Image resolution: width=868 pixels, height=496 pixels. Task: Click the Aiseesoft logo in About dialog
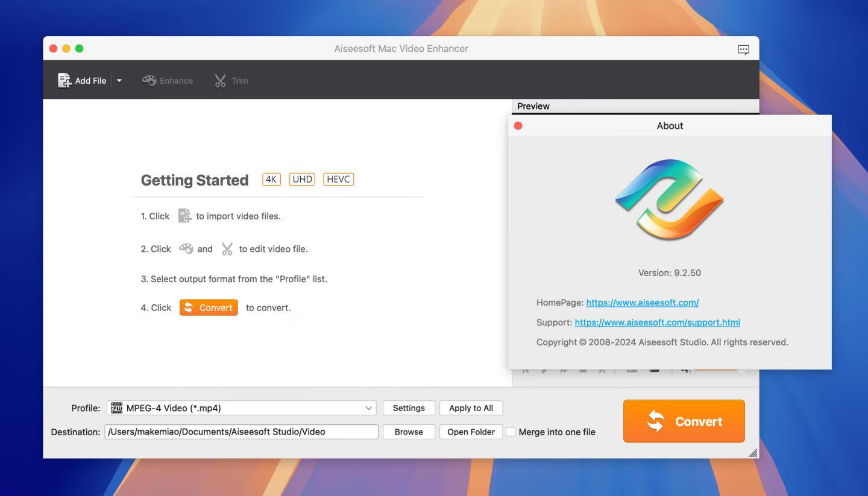669,199
